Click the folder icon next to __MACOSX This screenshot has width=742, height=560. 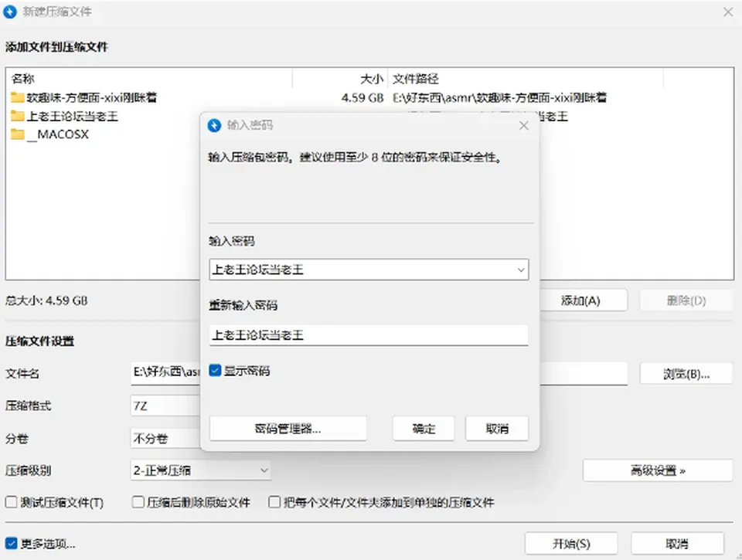point(18,134)
